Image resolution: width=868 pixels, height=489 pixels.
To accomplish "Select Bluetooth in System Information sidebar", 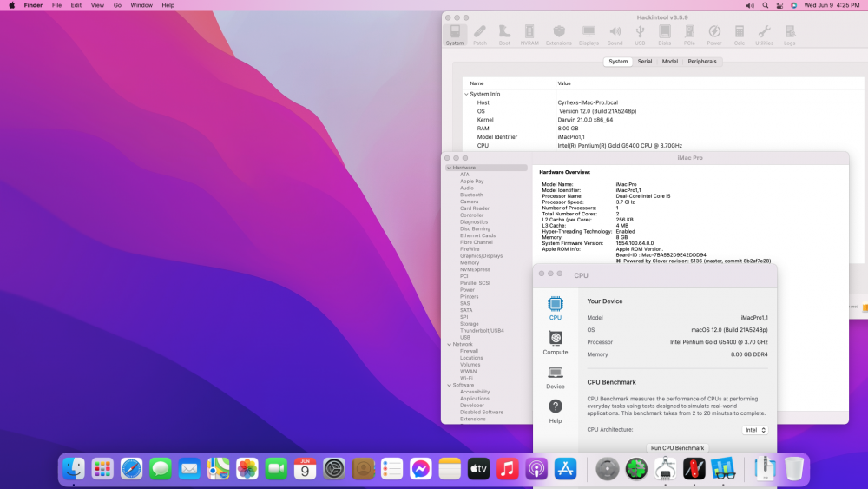I will pyautogui.click(x=471, y=195).
